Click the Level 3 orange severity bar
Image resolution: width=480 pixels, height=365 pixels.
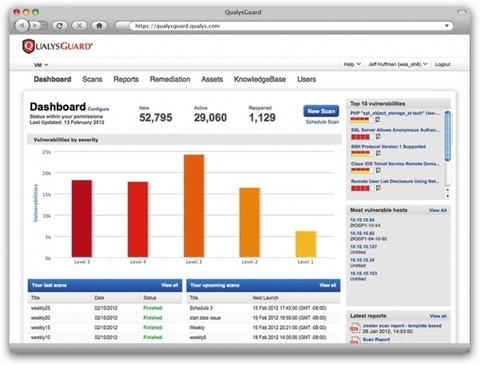click(x=194, y=206)
